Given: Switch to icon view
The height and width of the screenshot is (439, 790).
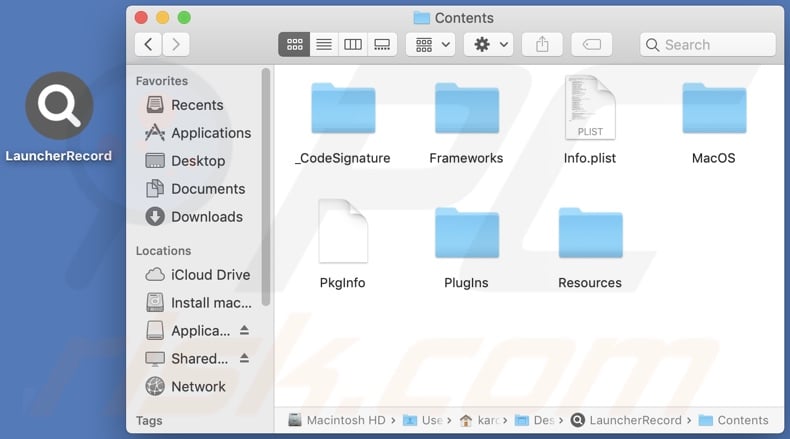Looking at the screenshot, I should [x=294, y=44].
